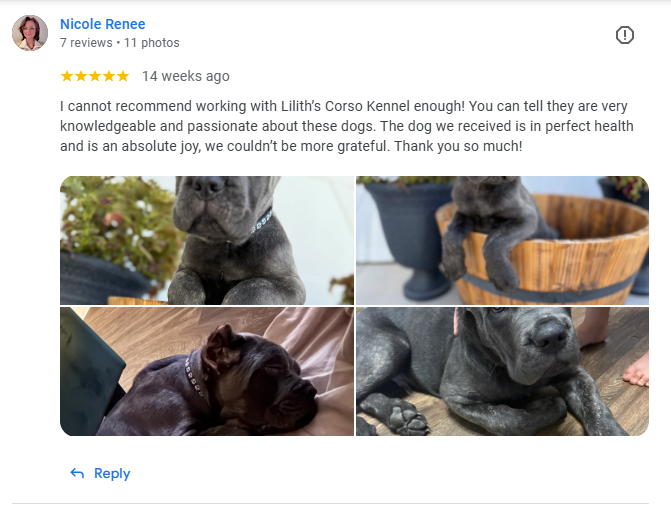
Task: Click the 'knowledgeable and passionate' review line
Action: coord(347,126)
